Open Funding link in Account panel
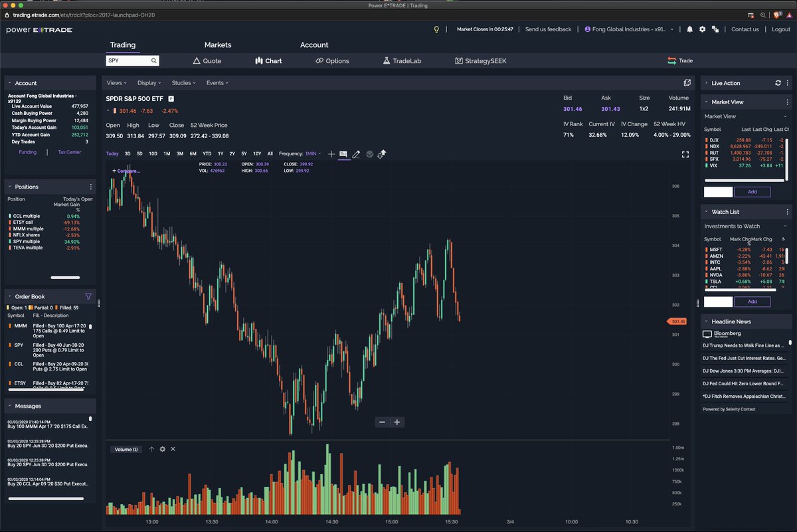This screenshot has width=797, height=532. [x=27, y=152]
